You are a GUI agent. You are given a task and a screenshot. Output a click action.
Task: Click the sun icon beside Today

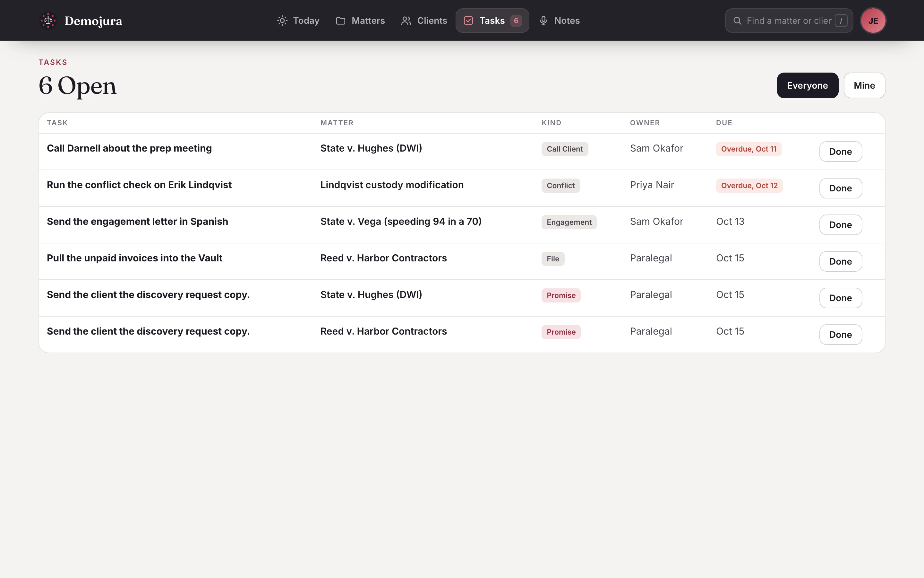pyautogui.click(x=282, y=21)
